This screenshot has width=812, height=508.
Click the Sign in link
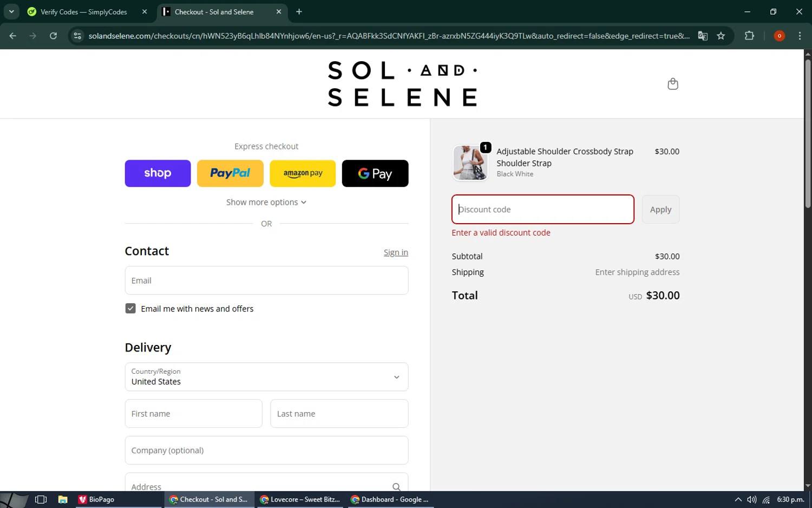tap(396, 252)
